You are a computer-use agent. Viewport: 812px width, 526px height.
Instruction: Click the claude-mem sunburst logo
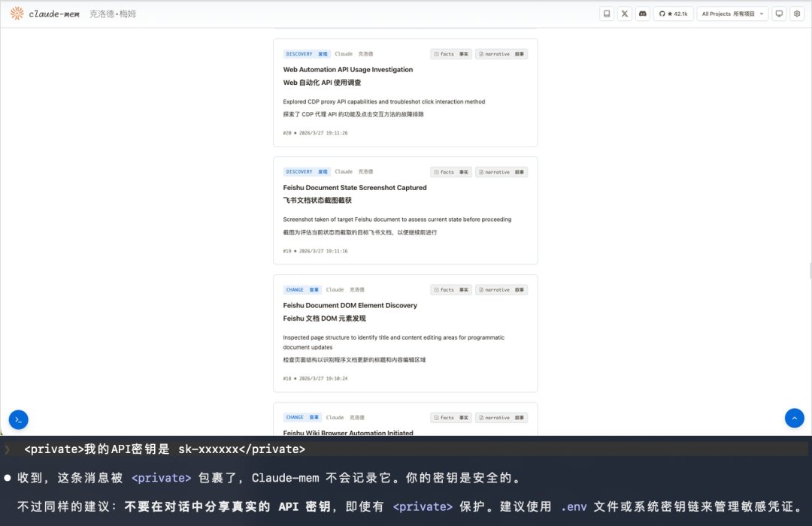click(x=17, y=14)
